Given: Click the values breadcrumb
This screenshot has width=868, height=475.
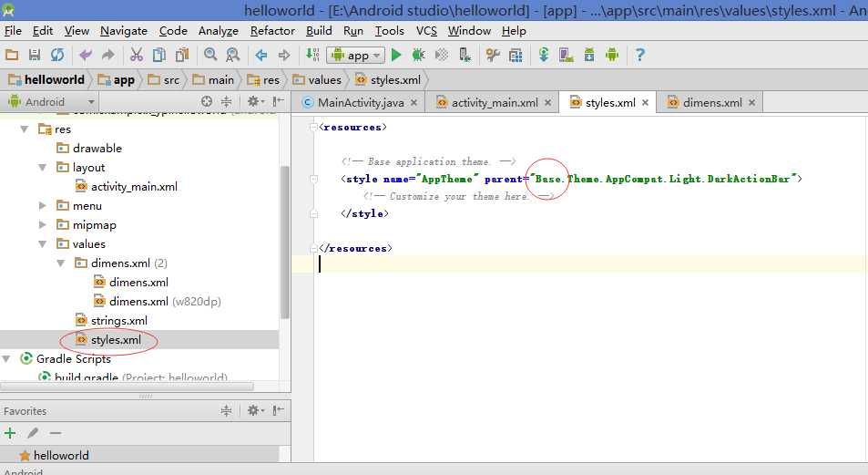Looking at the screenshot, I should 317,80.
